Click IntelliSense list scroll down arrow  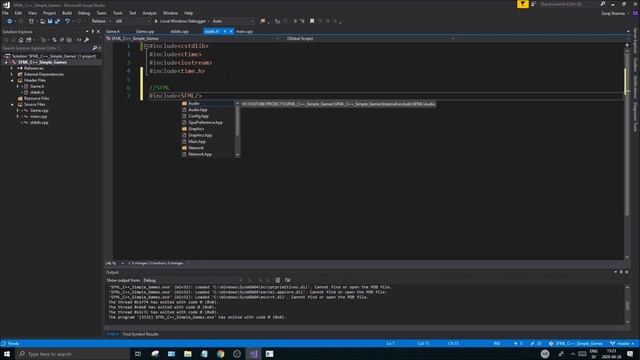(238, 155)
